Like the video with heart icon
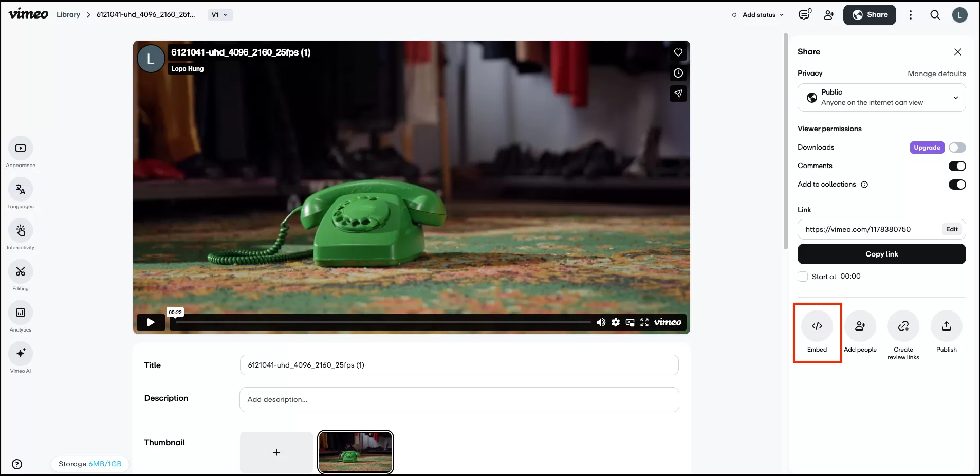 678,52
